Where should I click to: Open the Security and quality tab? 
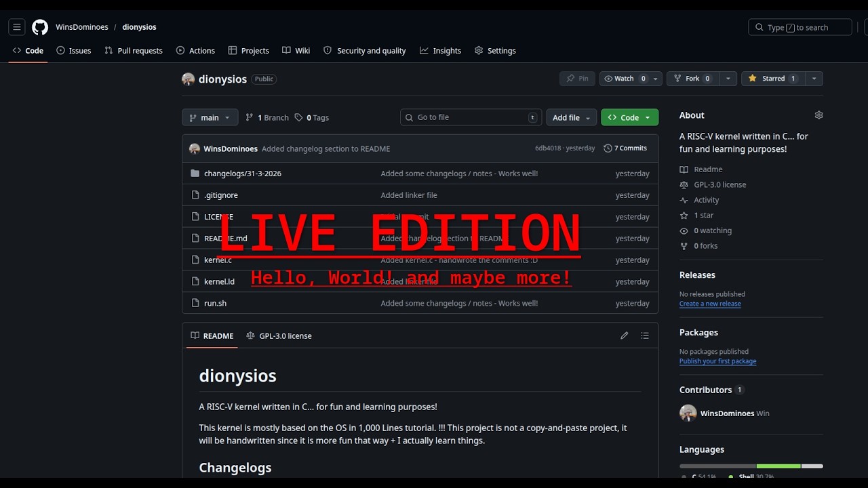click(x=365, y=51)
